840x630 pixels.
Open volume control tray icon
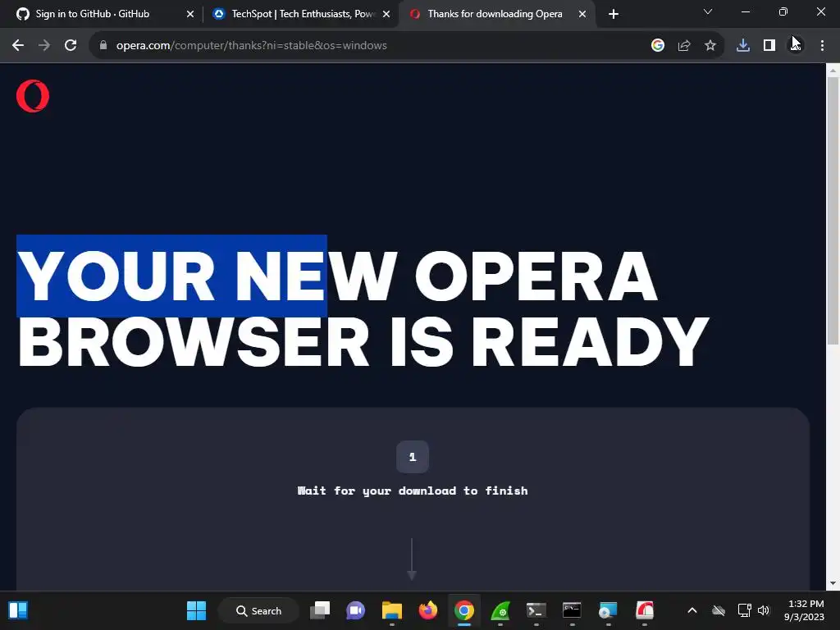click(764, 610)
